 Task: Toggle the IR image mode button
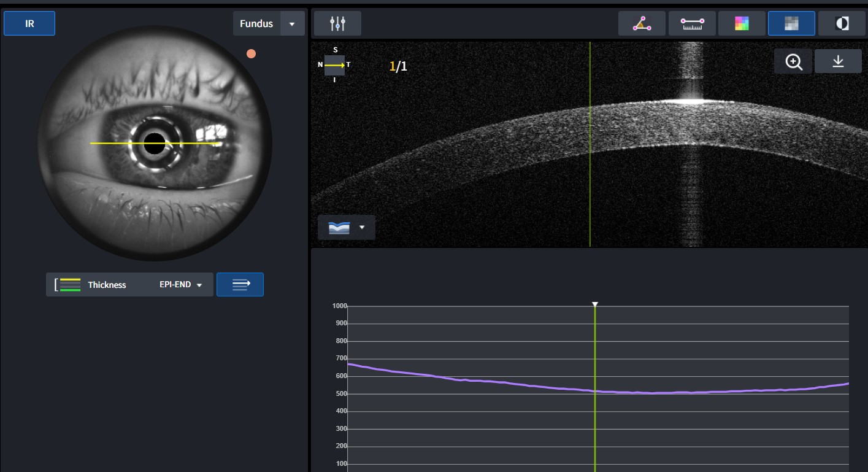tap(29, 23)
